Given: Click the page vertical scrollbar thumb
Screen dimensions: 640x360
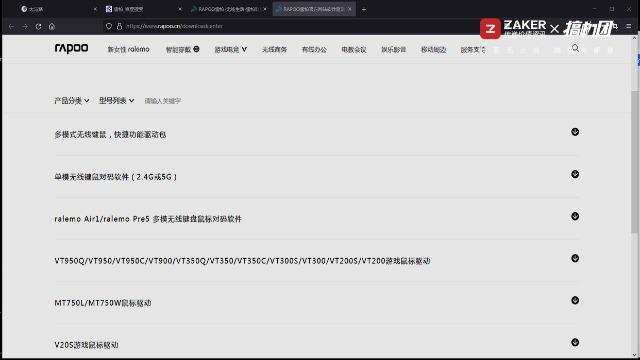Looking at the screenshot, I should click(x=634, y=161).
